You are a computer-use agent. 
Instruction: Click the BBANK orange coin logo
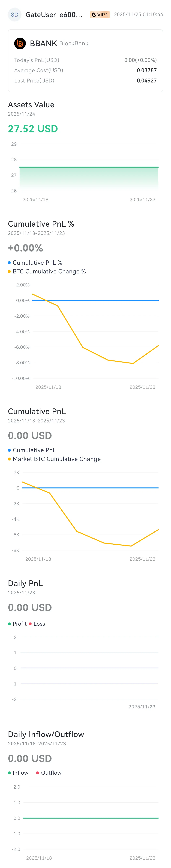pyautogui.click(x=20, y=43)
